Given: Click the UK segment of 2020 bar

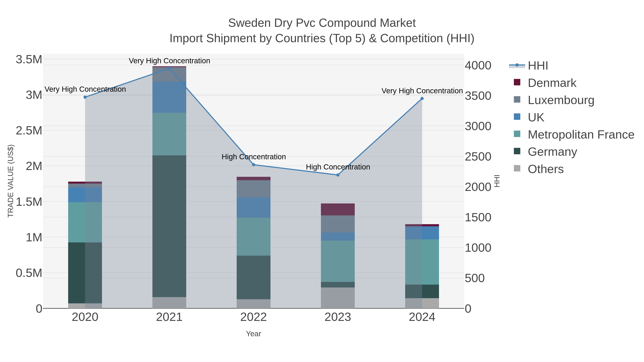Looking at the screenshot, I should pyautogui.click(x=85, y=195).
